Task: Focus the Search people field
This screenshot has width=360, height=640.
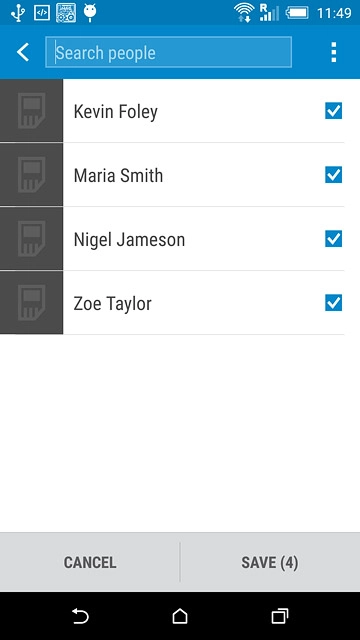Action: pyautogui.click(x=168, y=52)
